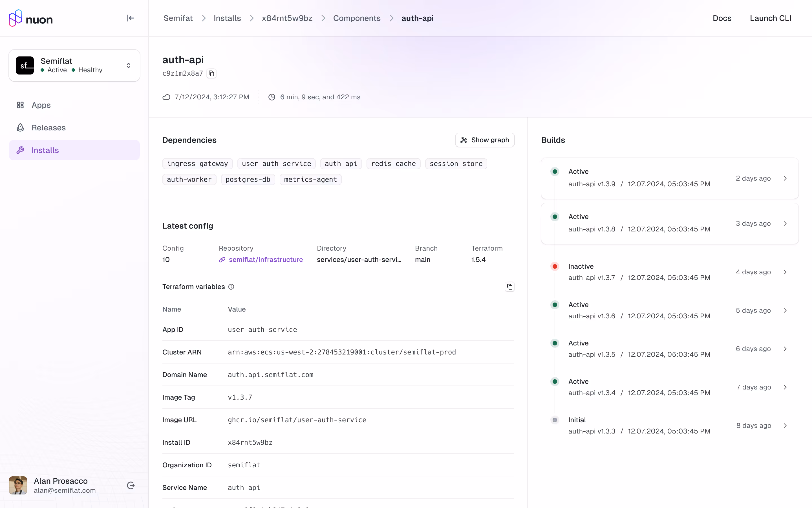Select the auth-worker dependency tag

point(189,179)
